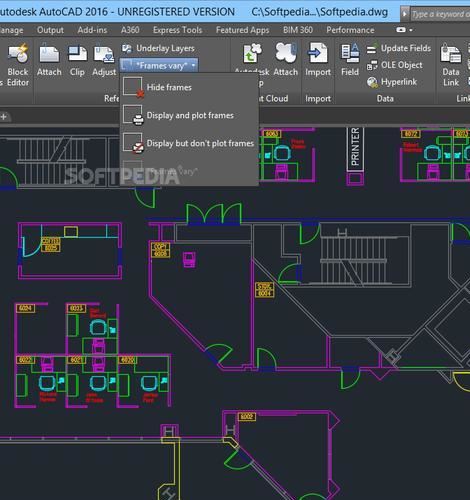Expand ribbon display options arrow
The height and width of the screenshot is (500, 470).
click(411, 30)
